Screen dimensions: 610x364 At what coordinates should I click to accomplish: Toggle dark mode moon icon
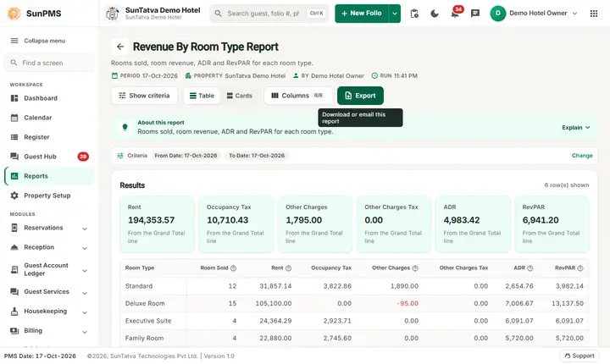click(x=435, y=14)
